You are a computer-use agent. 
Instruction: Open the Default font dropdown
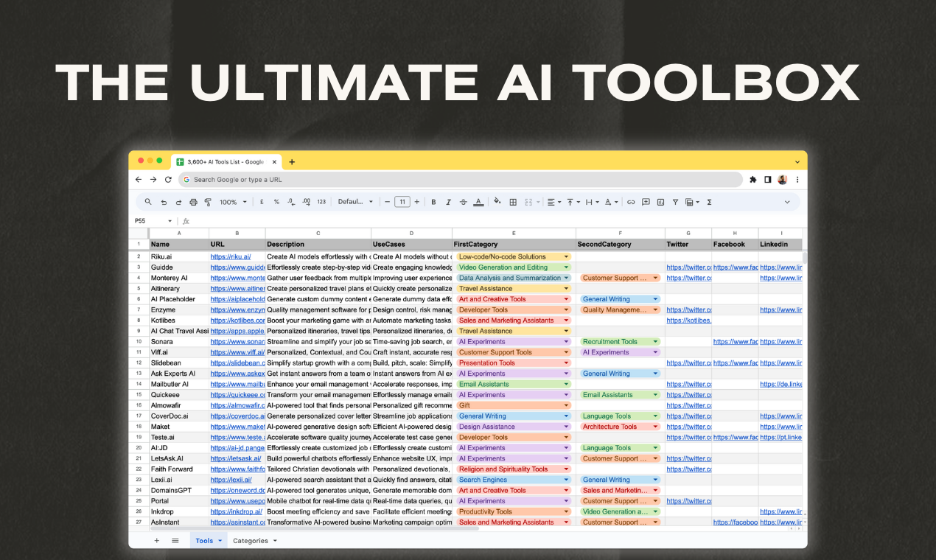[356, 202]
